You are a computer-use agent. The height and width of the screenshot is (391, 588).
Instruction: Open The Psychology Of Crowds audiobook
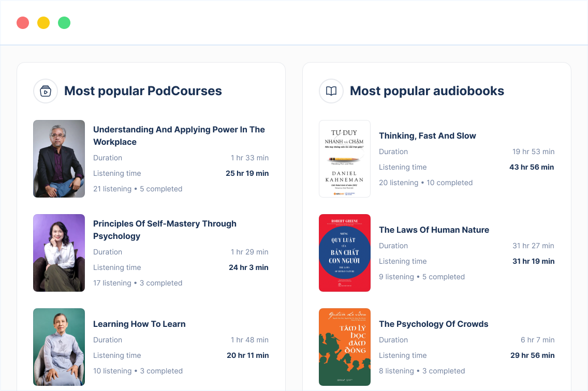coord(433,324)
